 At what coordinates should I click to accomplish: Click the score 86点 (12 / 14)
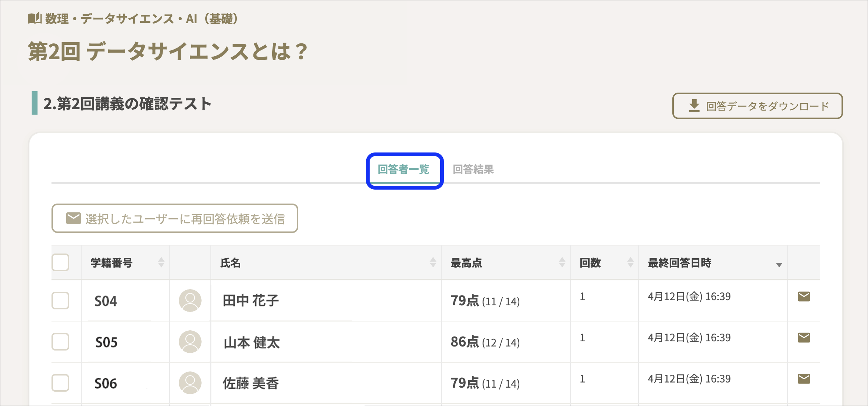point(485,342)
